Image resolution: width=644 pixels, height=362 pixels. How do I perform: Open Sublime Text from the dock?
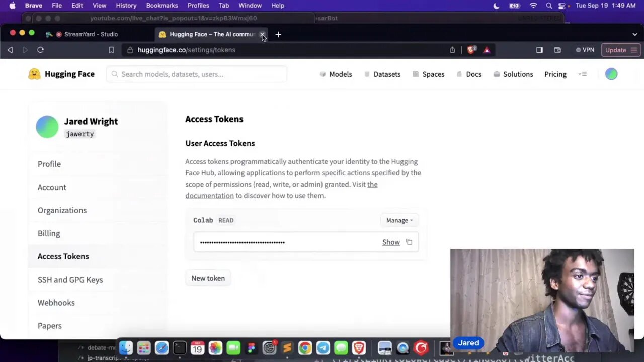click(x=287, y=348)
